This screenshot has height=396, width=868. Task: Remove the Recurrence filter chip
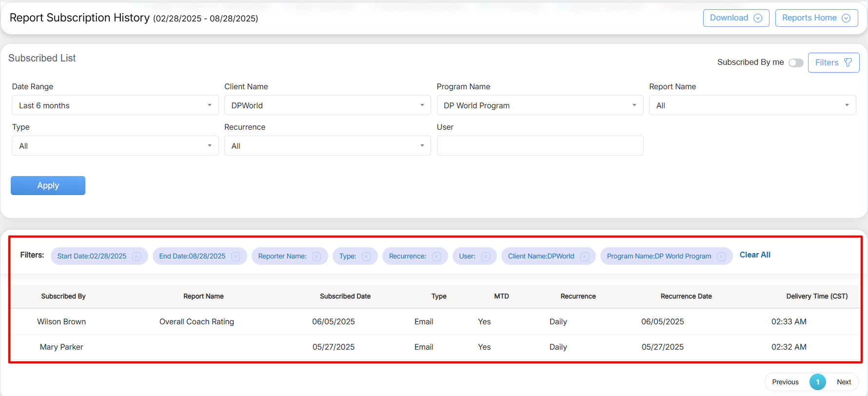click(436, 257)
